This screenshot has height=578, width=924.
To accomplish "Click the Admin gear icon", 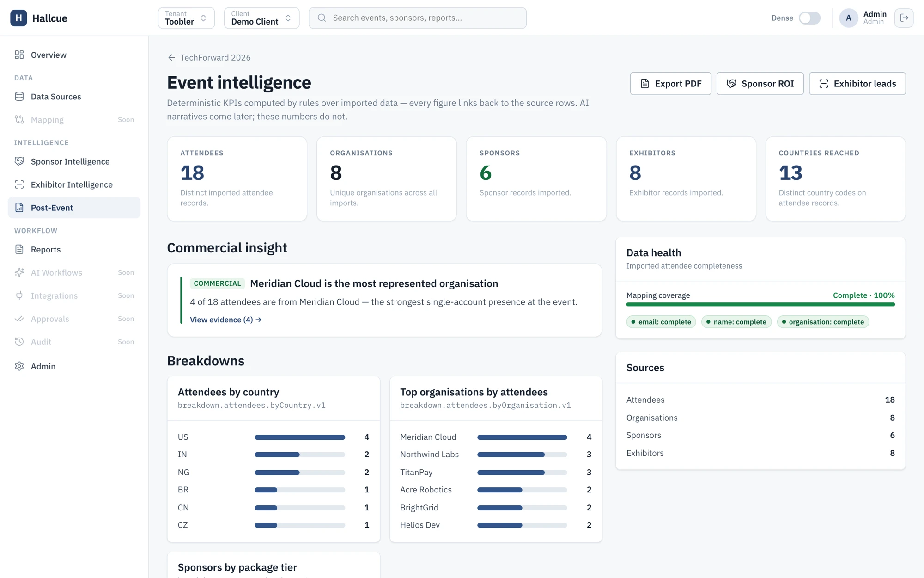I will (19, 366).
